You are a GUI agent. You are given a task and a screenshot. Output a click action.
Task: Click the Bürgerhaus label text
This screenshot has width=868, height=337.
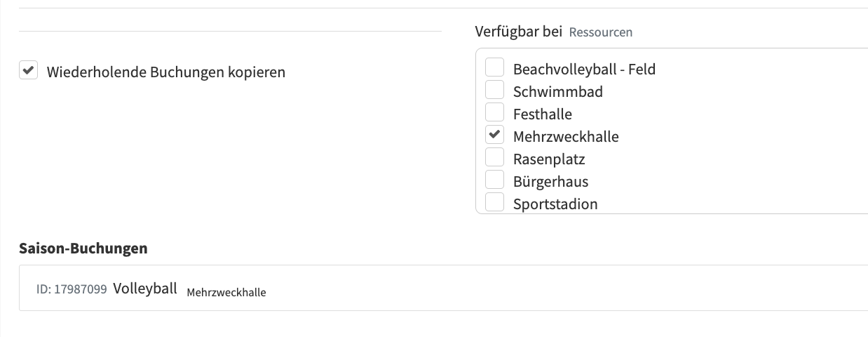[550, 181]
